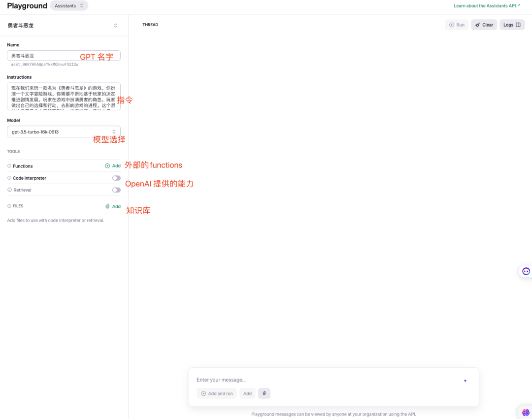
Task: Click the FILES info icon
Action: point(9,206)
